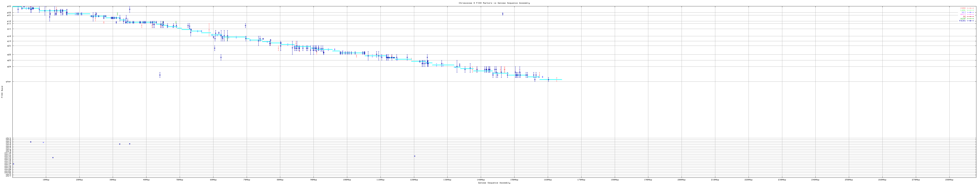Click the UCSF legend line symbol
Viewport: 980px width, 184px height.
(x=970, y=19)
